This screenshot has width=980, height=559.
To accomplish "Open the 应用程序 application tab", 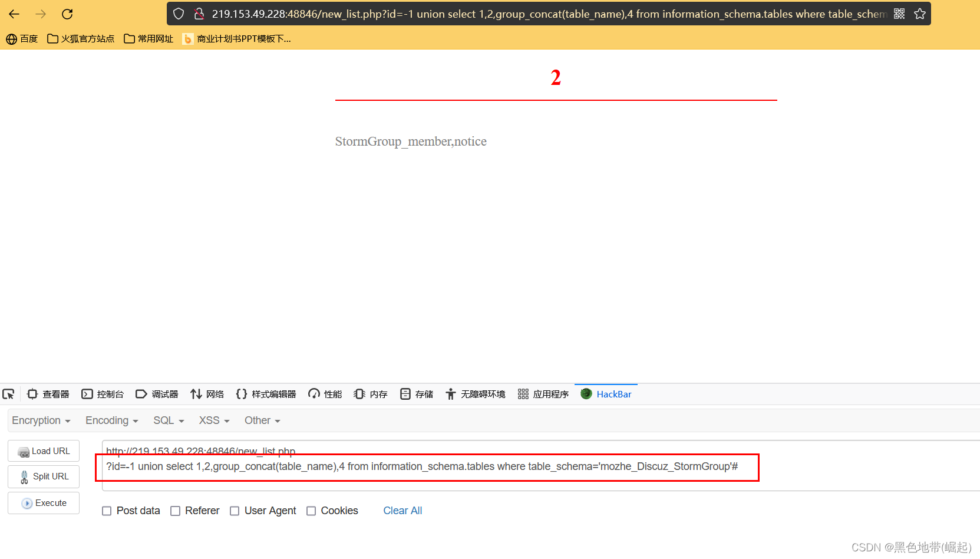I will point(543,394).
